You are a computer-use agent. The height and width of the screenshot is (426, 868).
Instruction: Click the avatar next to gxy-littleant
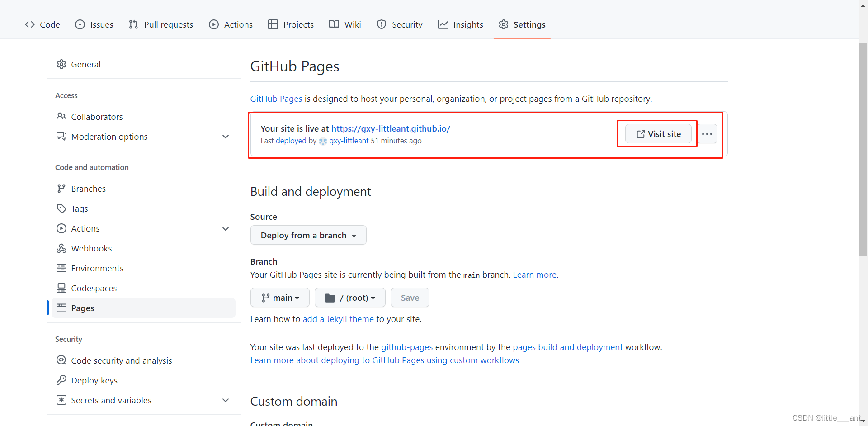tap(323, 141)
